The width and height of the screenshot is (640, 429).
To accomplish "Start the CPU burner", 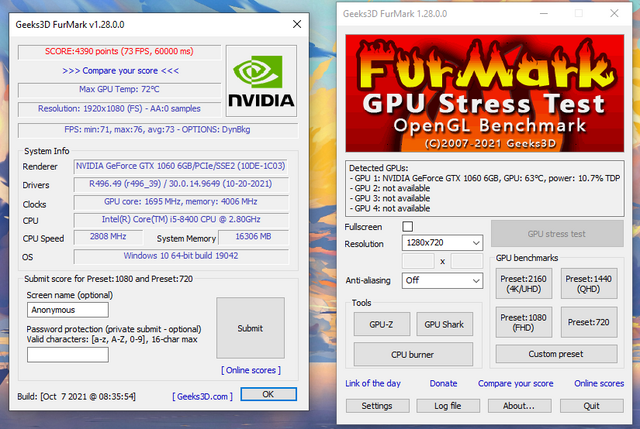I will point(412,354).
